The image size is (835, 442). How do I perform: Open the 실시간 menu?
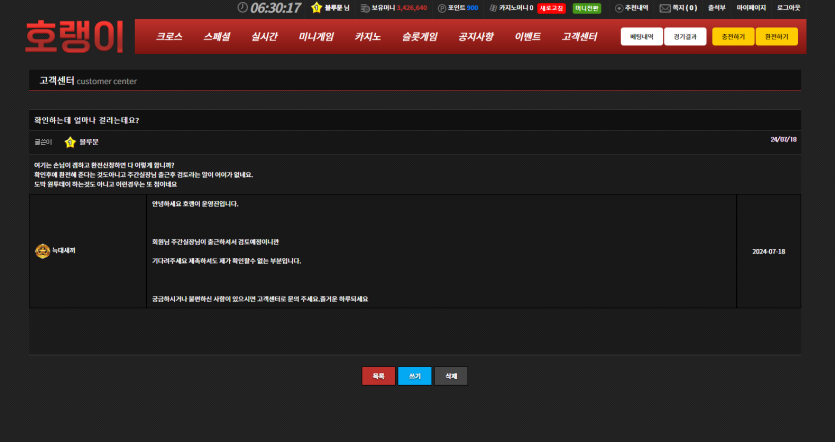[264, 37]
